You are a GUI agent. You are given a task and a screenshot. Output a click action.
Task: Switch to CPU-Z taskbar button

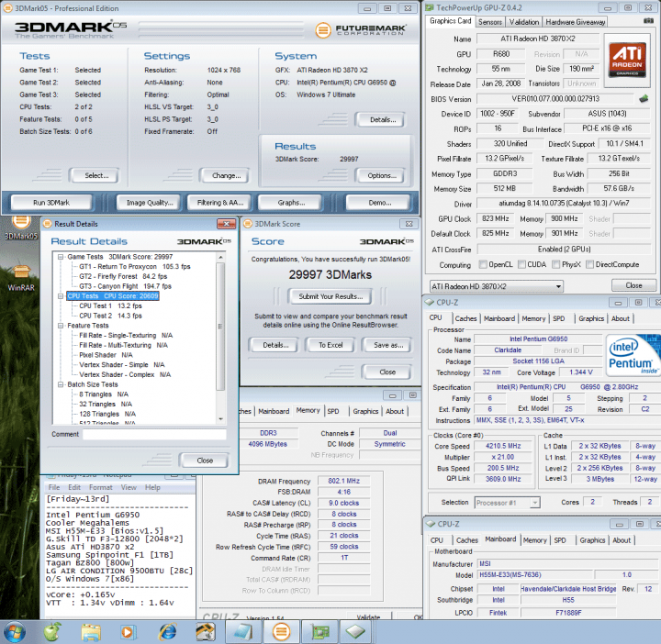[356, 632]
